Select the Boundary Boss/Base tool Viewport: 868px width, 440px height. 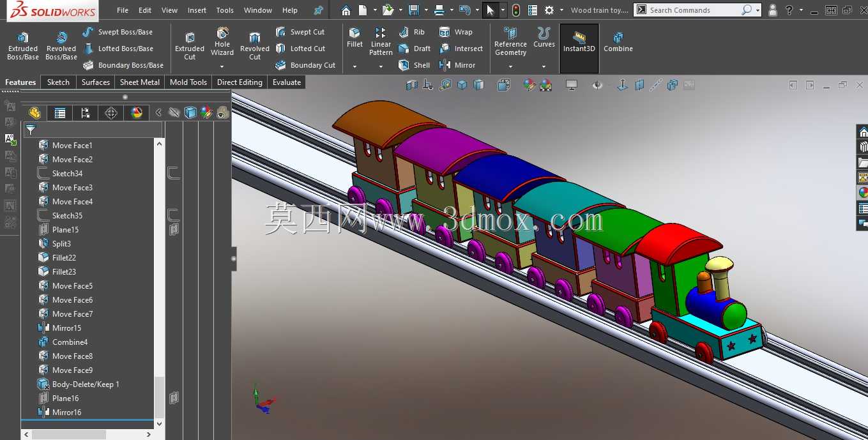[123, 65]
